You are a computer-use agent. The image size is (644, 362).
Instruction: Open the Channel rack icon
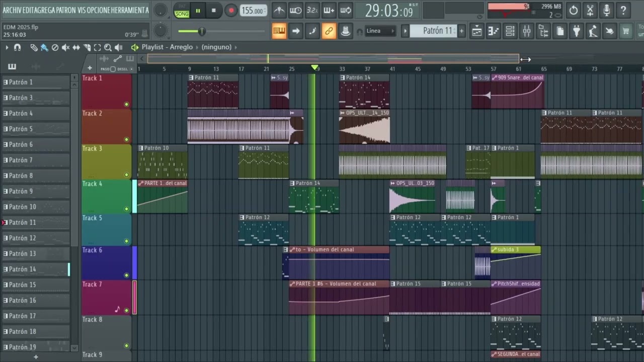tap(510, 31)
